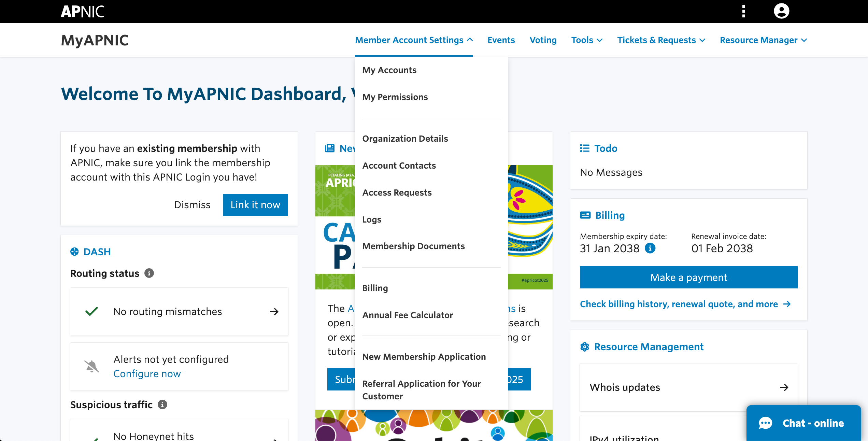Click the Todo list icon

(x=585, y=148)
